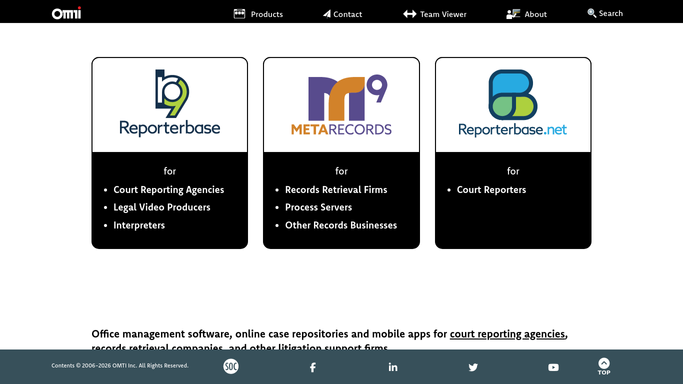
Task: Click the Contact paper plane icon
Action: (x=327, y=14)
